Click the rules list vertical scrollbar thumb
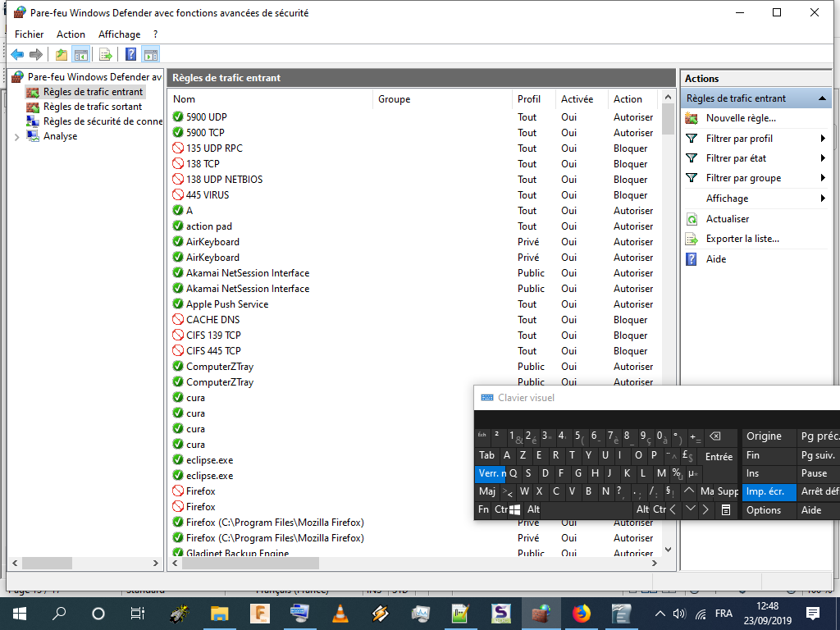The height and width of the screenshot is (630, 840). pos(668,119)
